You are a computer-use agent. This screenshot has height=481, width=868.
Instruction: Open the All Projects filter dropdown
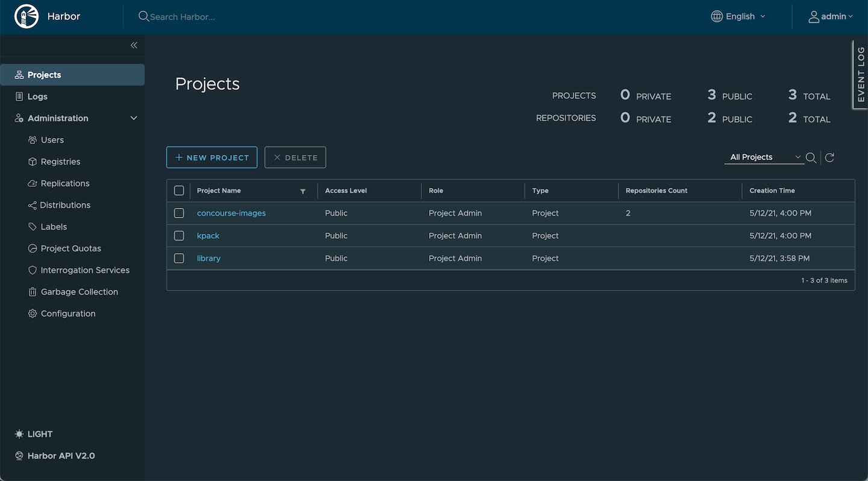coord(764,157)
